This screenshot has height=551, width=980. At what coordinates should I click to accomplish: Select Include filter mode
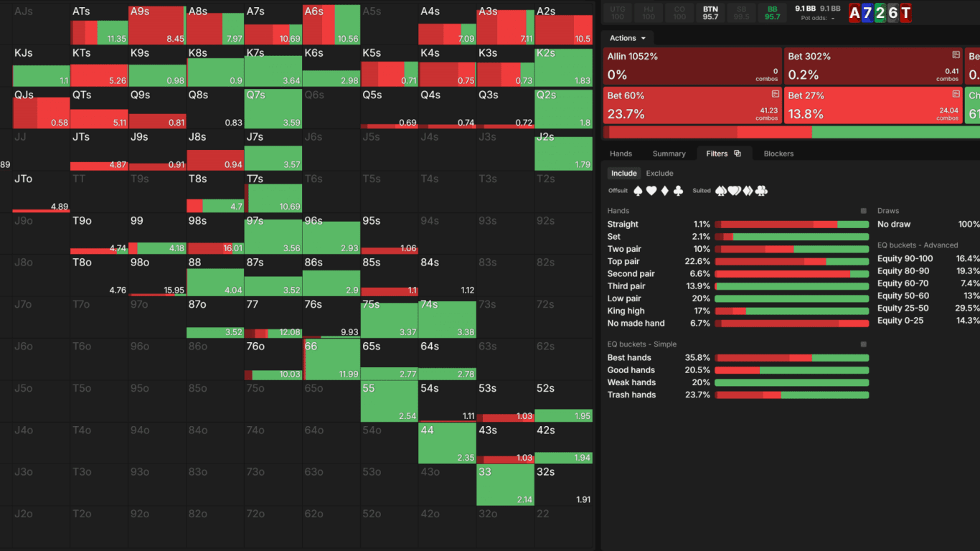(x=623, y=173)
